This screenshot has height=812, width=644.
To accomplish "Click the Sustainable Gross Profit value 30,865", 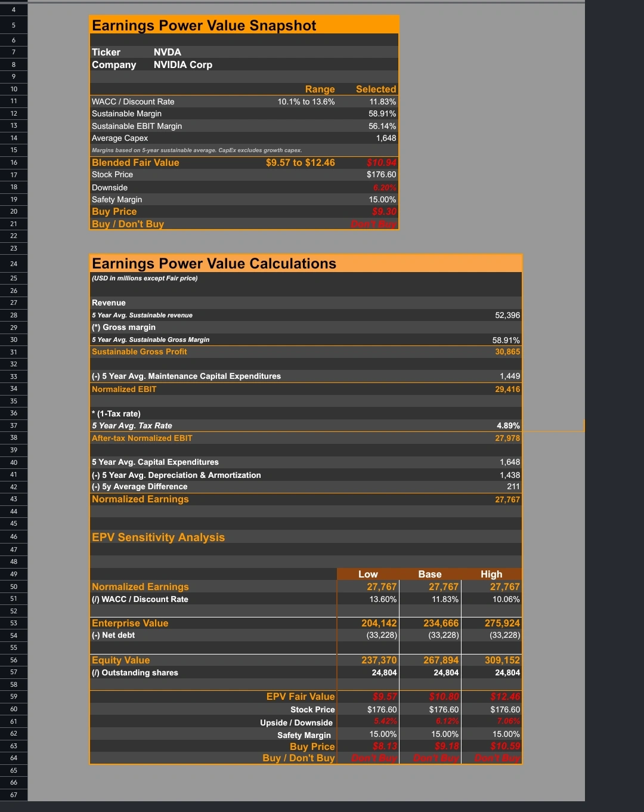I will (507, 352).
